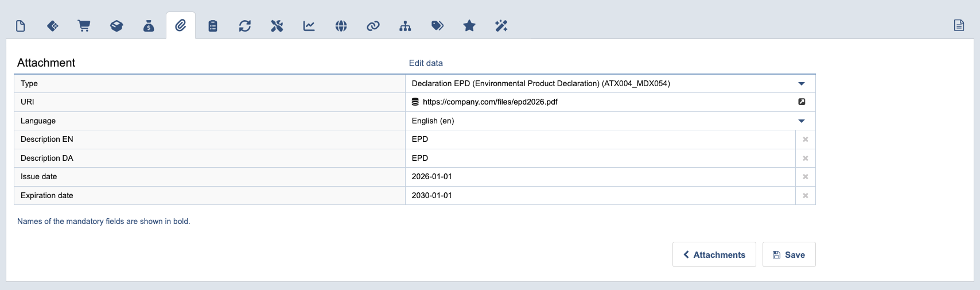Click the document icon at top right
980x290 pixels.
pos(959,25)
